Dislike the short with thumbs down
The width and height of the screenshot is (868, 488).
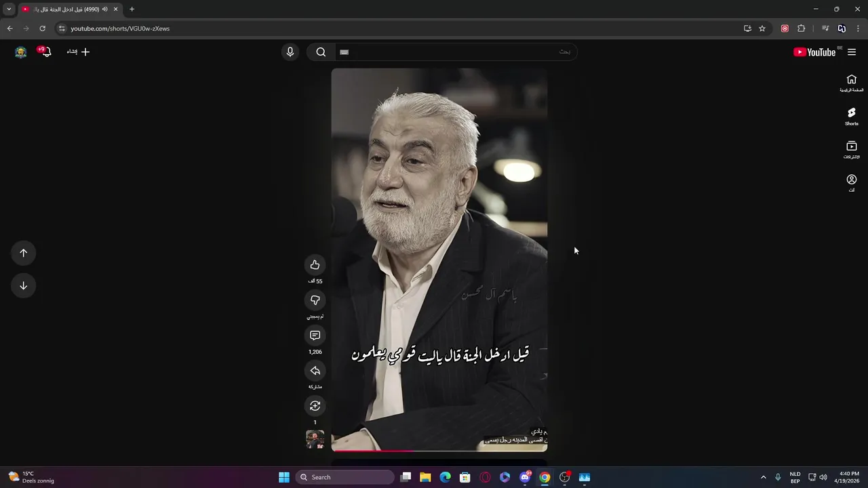pos(315,300)
